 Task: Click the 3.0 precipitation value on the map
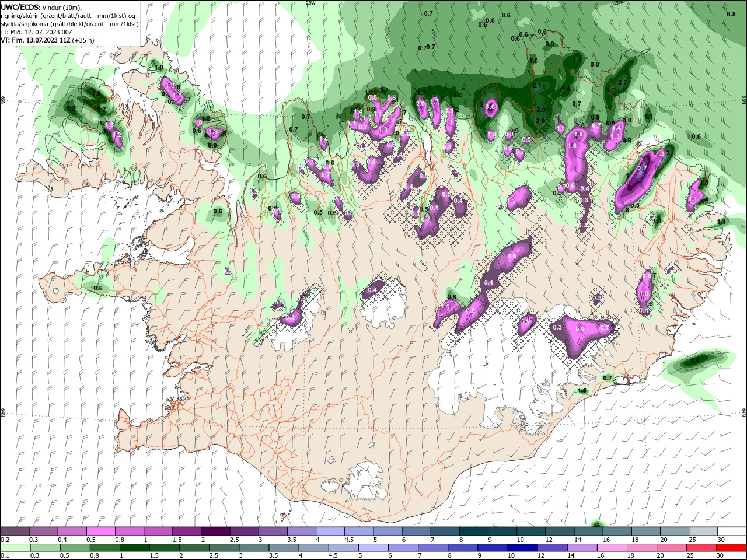(x=490, y=107)
